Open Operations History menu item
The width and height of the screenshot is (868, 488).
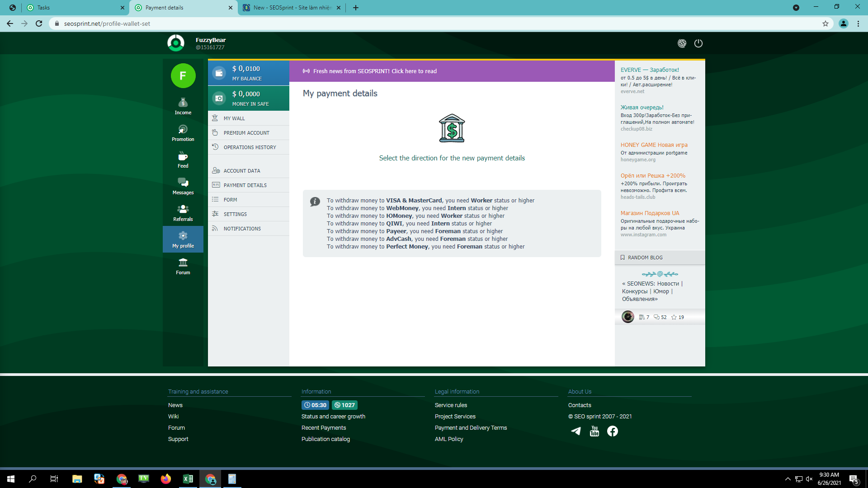(x=250, y=147)
